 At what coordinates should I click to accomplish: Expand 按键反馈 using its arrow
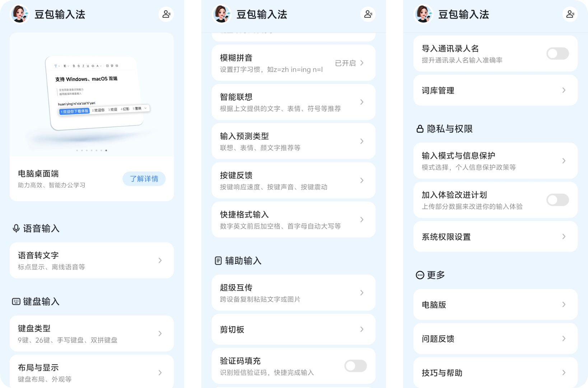(362, 180)
